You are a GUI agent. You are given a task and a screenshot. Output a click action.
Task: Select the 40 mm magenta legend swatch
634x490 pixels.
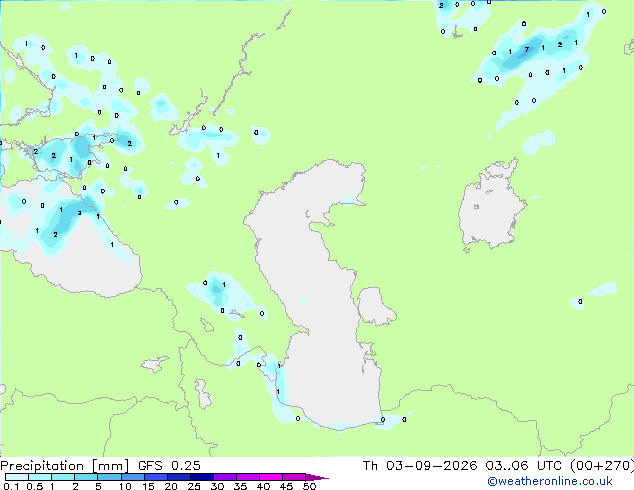pyautogui.click(x=271, y=477)
